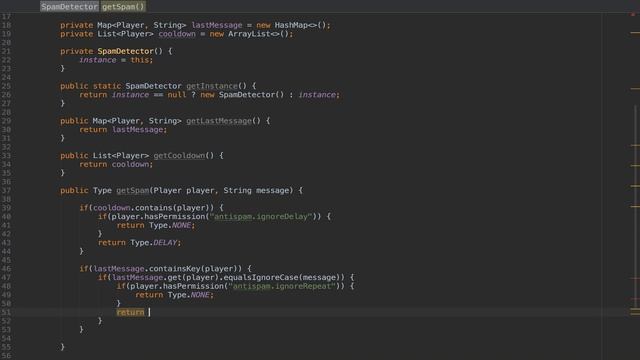This screenshot has width=640, height=360.
Task: Click the cooldown field declaration on line 19
Action: (177, 34)
